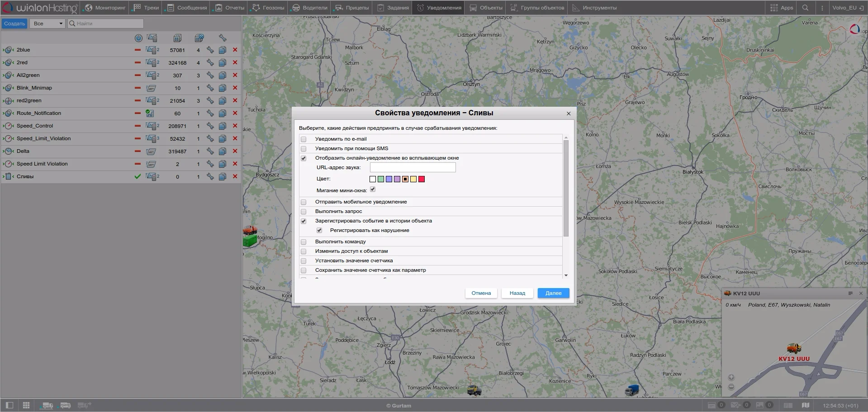
Task: Open the Apps grid menu
Action: click(x=782, y=8)
